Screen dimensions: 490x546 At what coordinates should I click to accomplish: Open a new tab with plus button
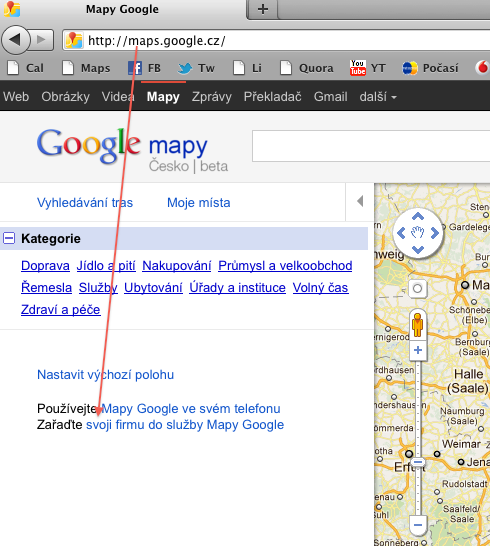(x=263, y=9)
